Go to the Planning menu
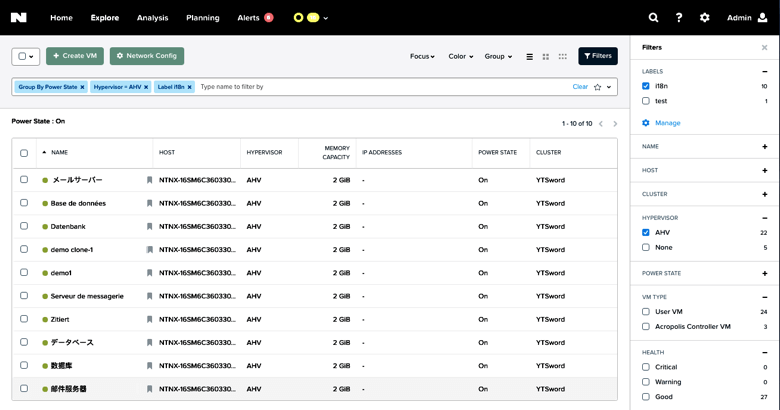 point(203,18)
